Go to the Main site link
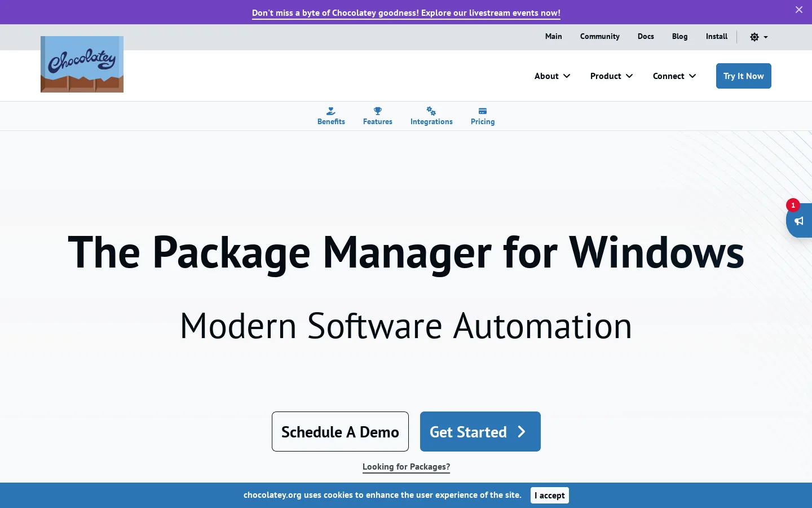 coord(554,36)
